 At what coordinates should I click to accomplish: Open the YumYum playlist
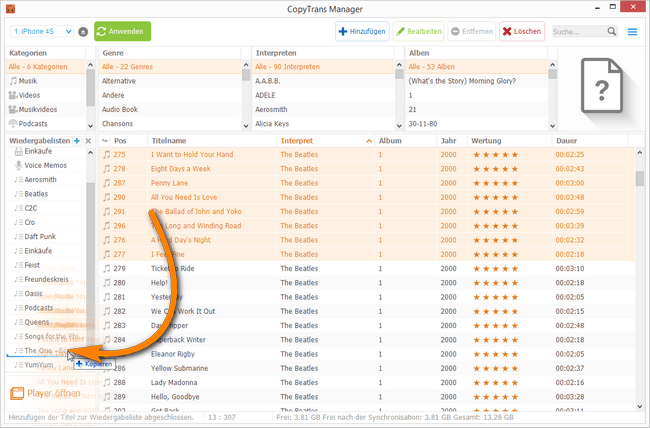[x=46, y=365]
